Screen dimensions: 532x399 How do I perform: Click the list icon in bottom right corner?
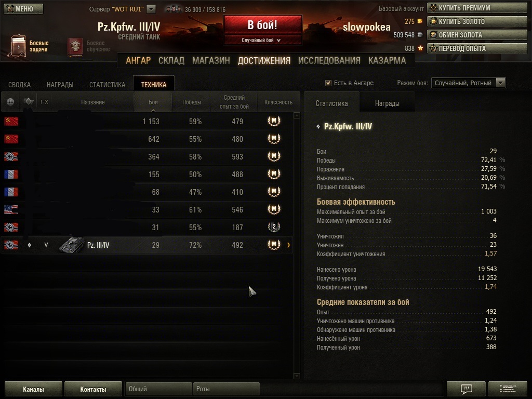coord(508,389)
